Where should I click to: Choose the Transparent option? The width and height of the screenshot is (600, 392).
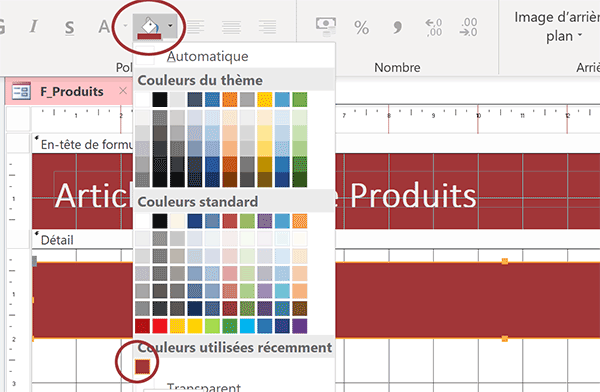tap(234, 387)
